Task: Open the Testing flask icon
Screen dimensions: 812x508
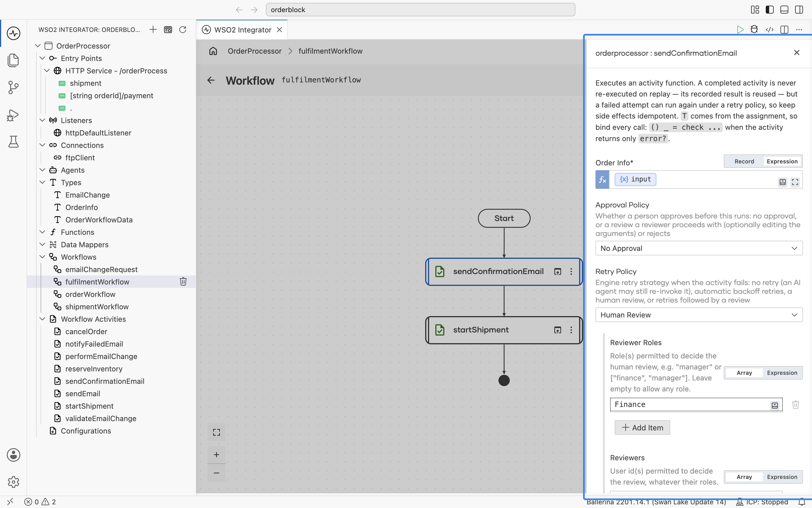Action: tap(14, 142)
